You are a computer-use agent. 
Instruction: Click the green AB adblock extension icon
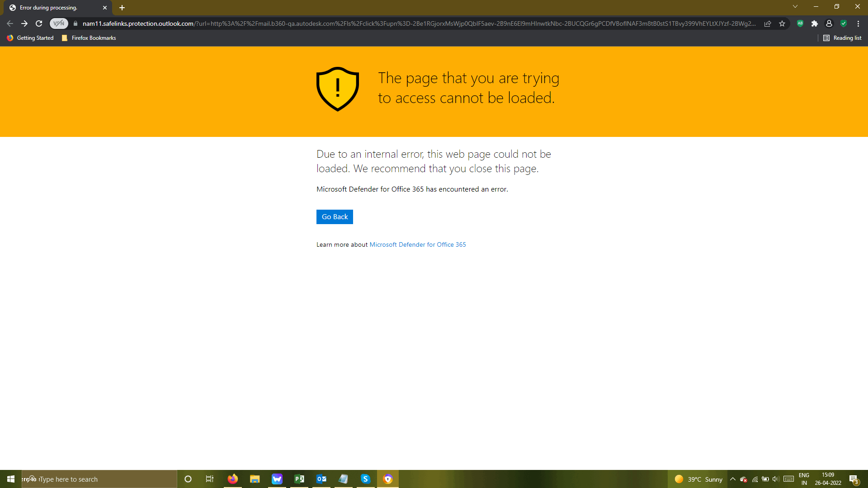(800, 23)
